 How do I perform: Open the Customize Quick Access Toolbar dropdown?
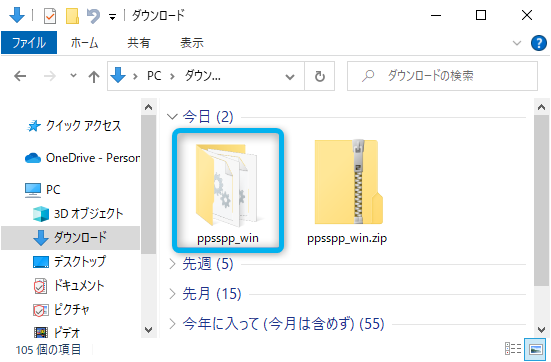tap(112, 17)
